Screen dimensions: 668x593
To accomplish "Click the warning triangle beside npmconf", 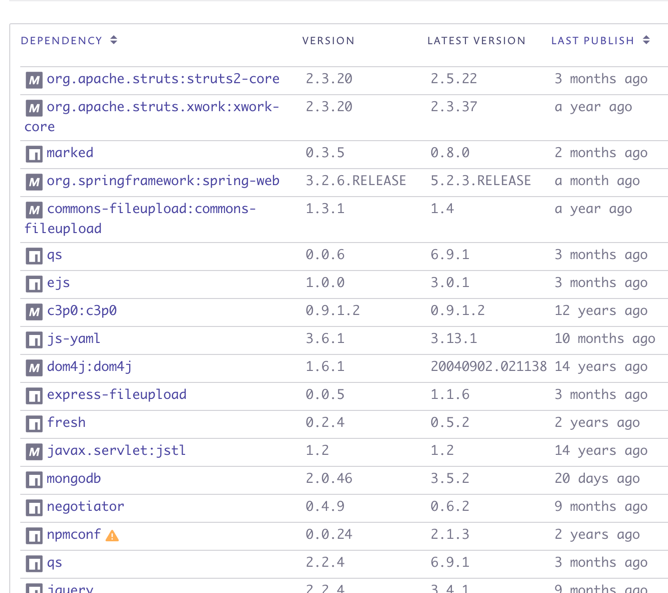I will (112, 535).
